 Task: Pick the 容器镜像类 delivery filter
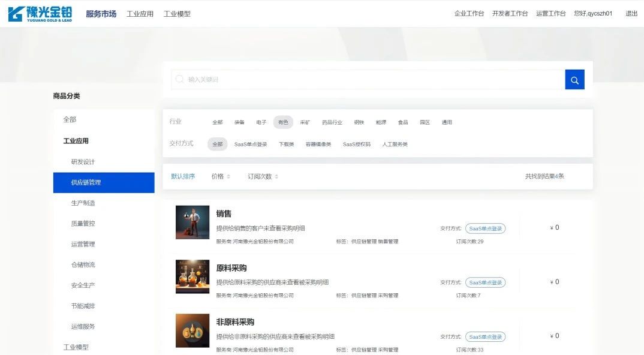pyautogui.click(x=318, y=145)
